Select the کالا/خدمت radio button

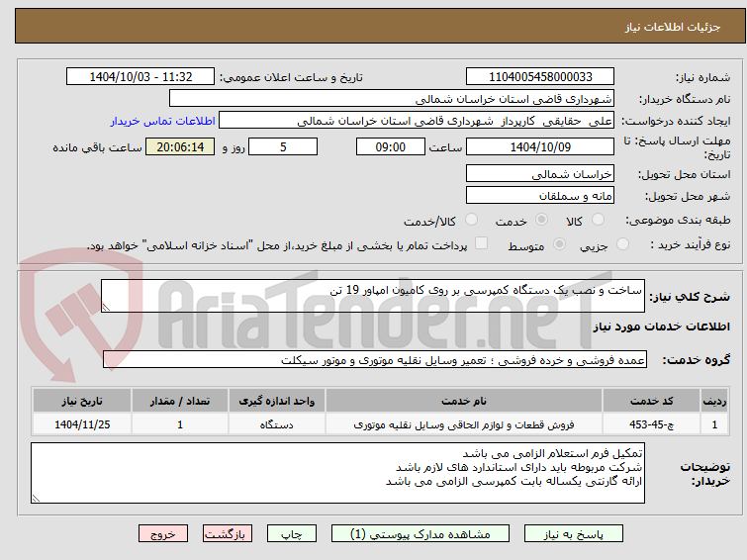[x=471, y=220]
